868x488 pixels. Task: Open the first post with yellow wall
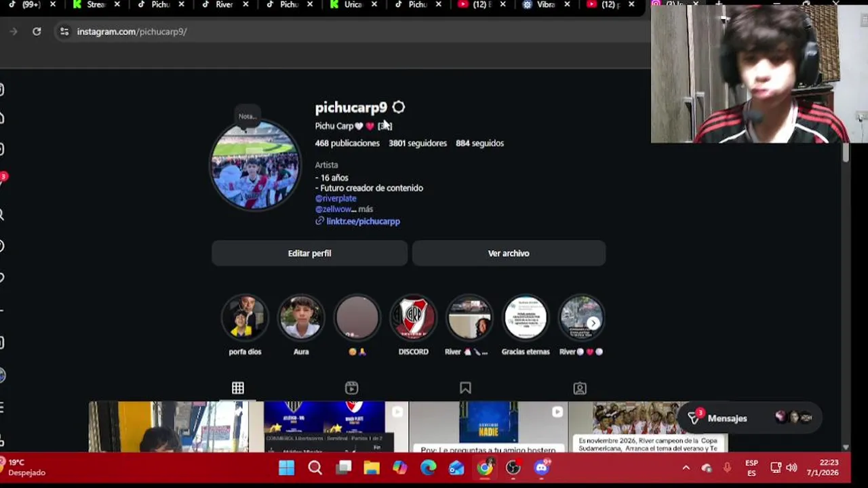tap(168, 426)
